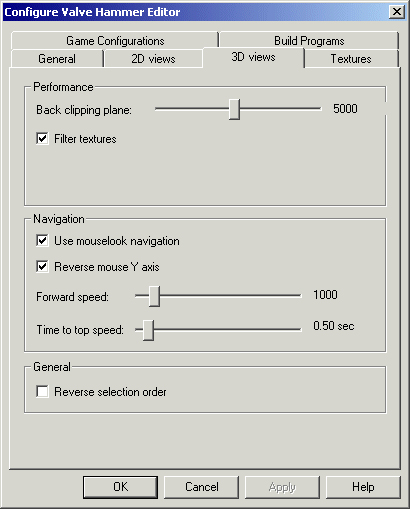The image size is (410, 509).
Task: Click the Forward speed label
Action: (72, 297)
